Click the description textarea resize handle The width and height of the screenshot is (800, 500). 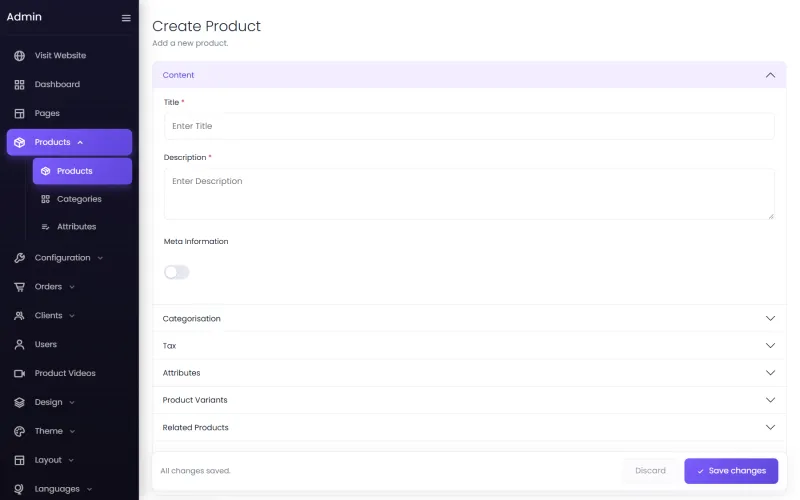point(770,216)
